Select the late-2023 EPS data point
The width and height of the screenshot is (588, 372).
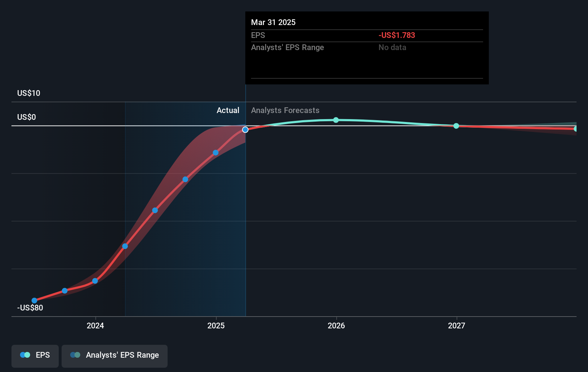click(64, 291)
